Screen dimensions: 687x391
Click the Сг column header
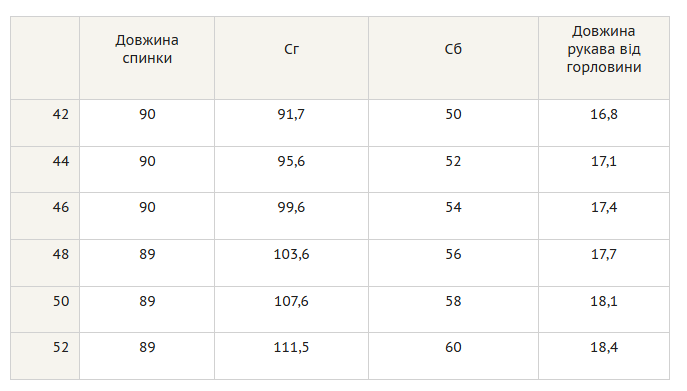(x=291, y=50)
